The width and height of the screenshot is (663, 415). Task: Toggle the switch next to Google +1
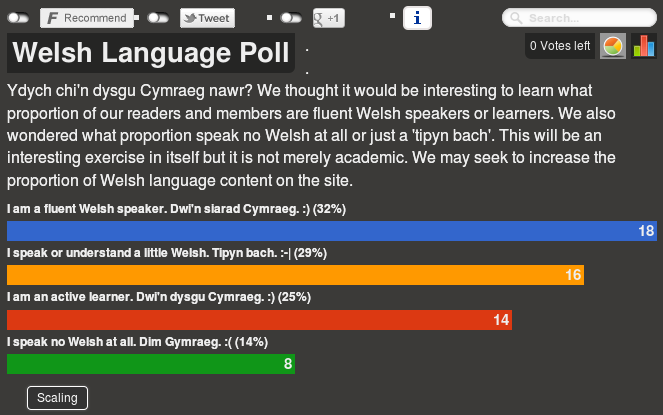point(291,18)
